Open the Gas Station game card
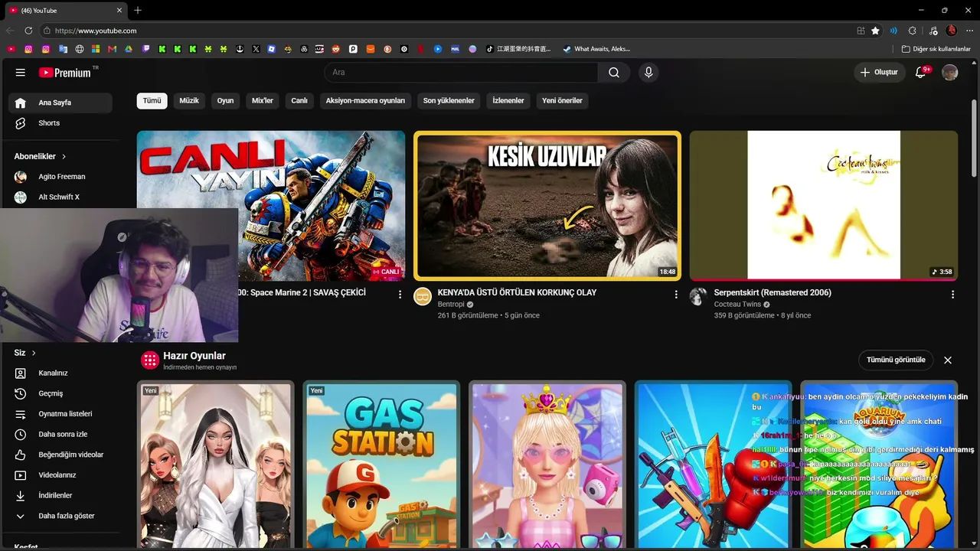Image resolution: width=980 pixels, height=551 pixels. pyautogui.click(x=381, y=465)
